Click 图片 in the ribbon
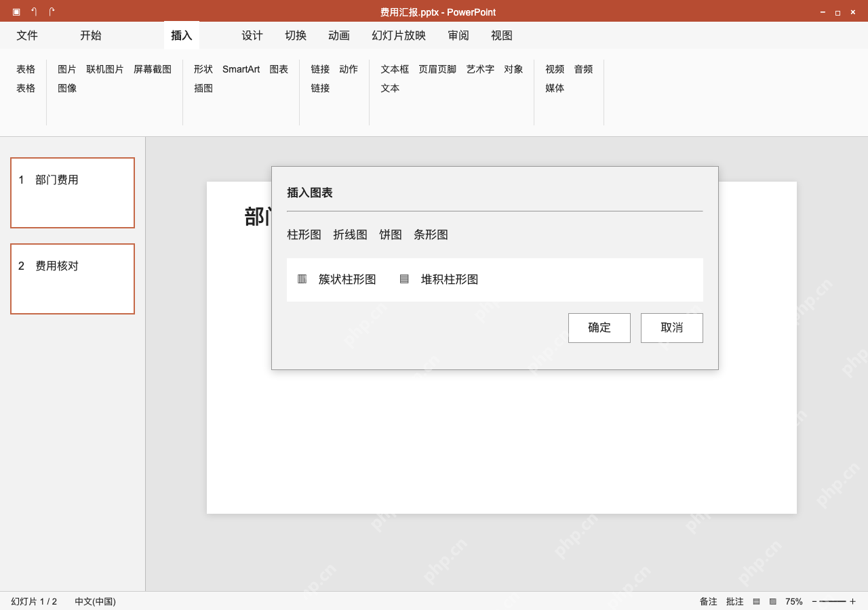 point(67,69)
